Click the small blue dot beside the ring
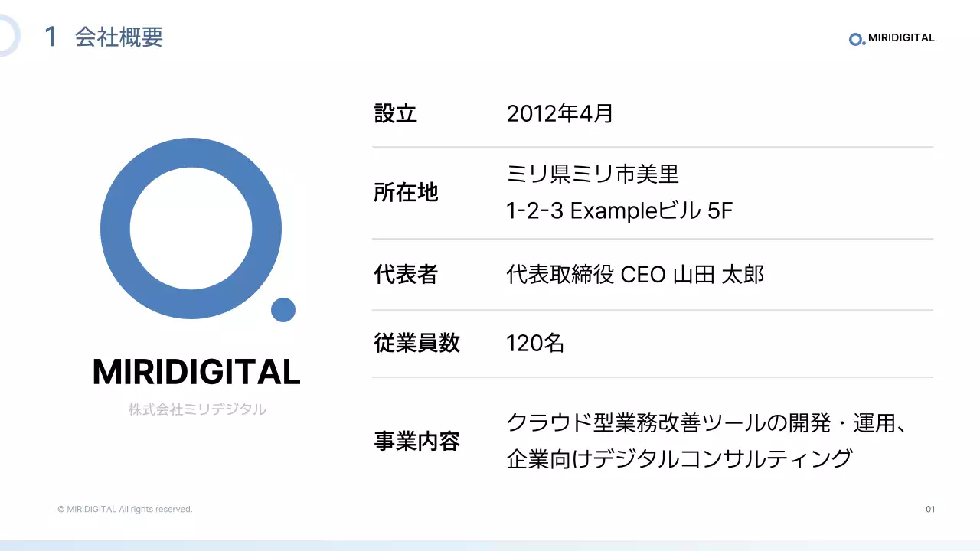Screen dimensions: 980x551 tap(283, 310)
